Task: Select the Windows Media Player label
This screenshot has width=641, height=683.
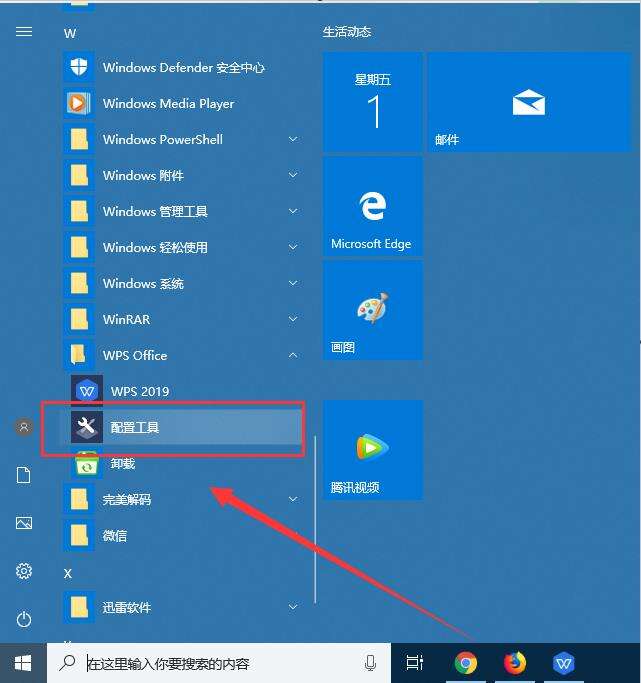Action: [x=169, y=104]
